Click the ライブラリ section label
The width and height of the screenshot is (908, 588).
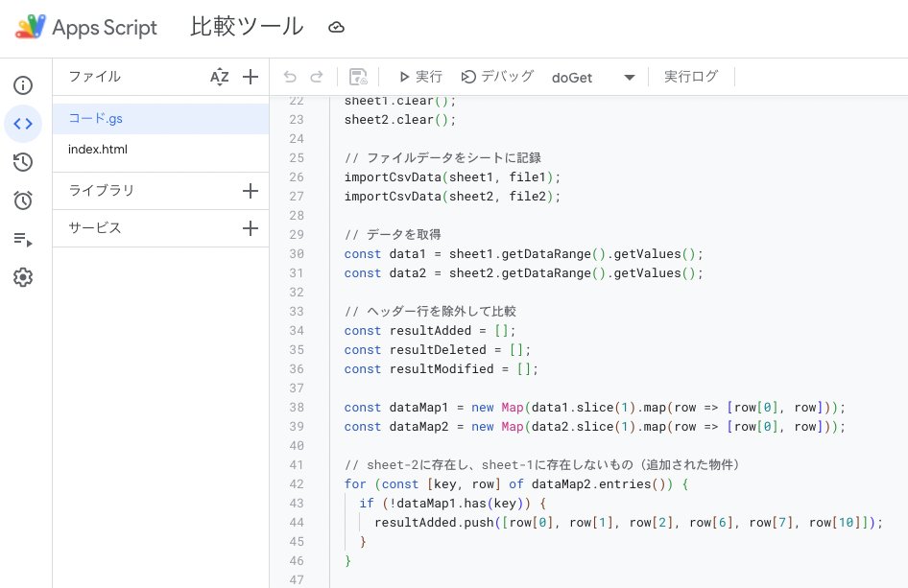pos(102,191)
